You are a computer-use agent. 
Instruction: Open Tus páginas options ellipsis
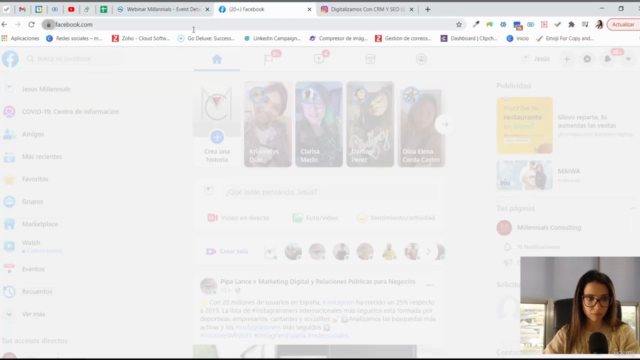pyautogui.click(x=633, y=208)
